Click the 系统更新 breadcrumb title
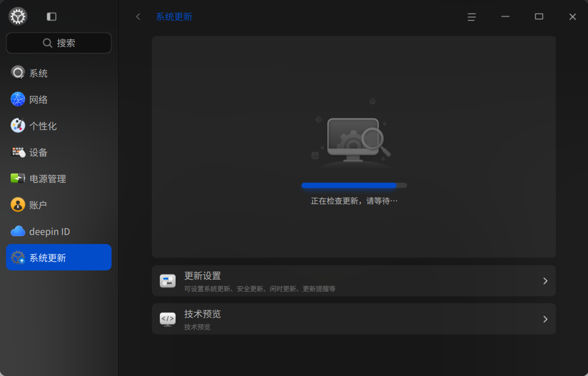The width and height of the screenshot is (588, 376). (174, 17)
